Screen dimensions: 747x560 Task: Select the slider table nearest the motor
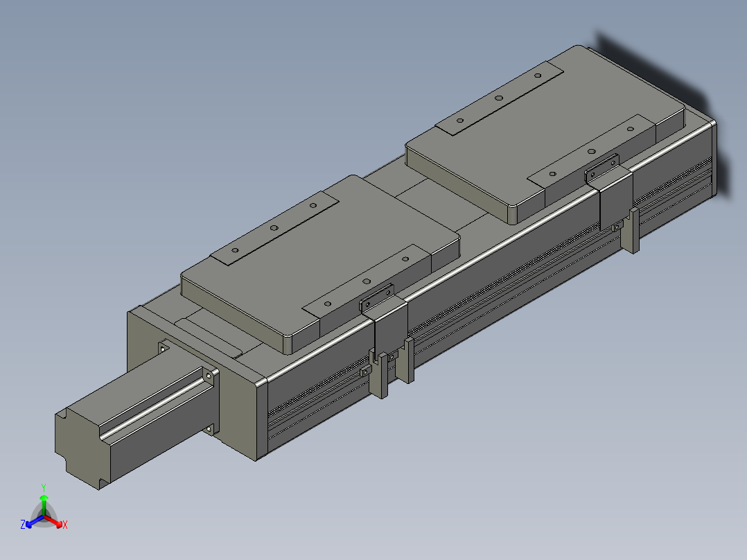coord(319,263)
